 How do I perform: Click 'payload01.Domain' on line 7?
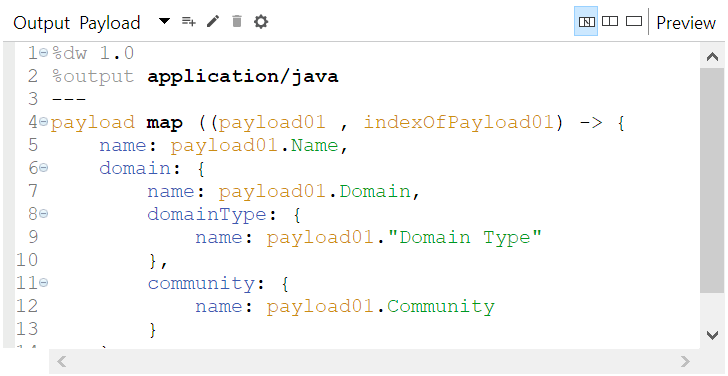point(315,191)
